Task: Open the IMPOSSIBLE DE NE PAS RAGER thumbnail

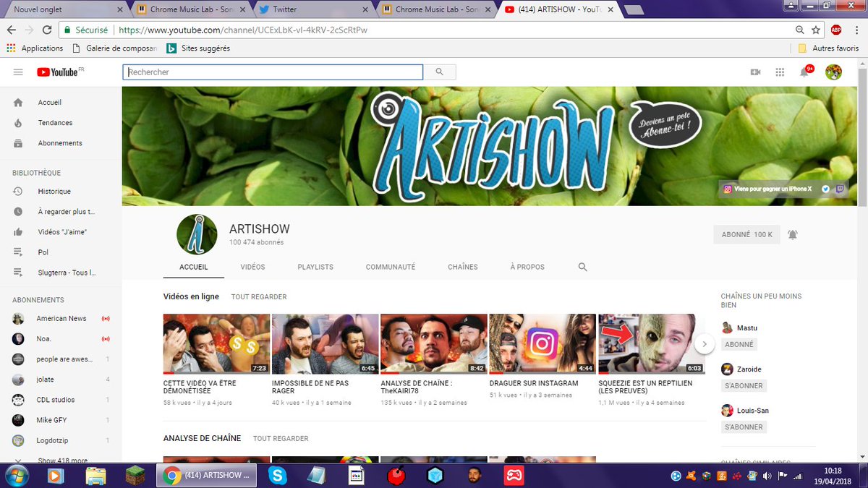Action: (x=325, y=343)
